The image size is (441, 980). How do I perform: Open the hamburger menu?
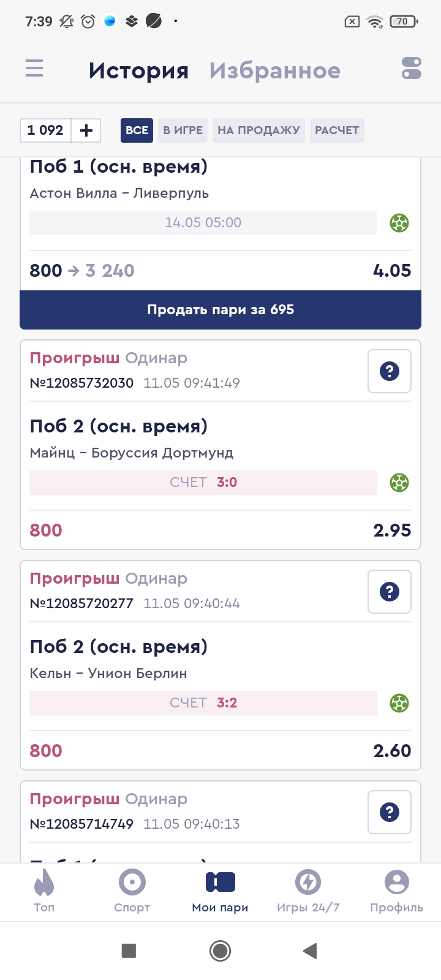point(34,68)
